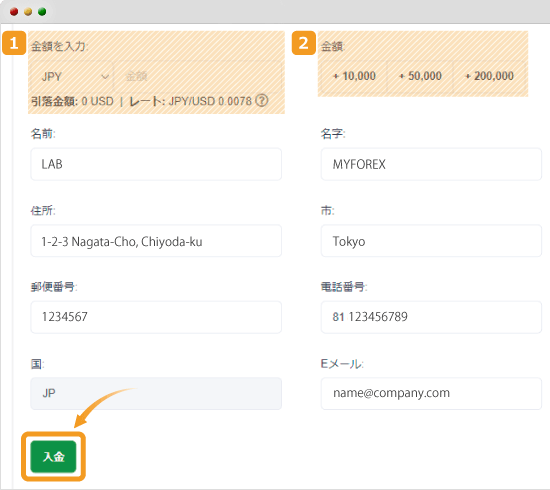Click the 名字 field containing MYFOREX
Image resolution: width=550 pixels, height=490 pixels.
tap(431, 164)
